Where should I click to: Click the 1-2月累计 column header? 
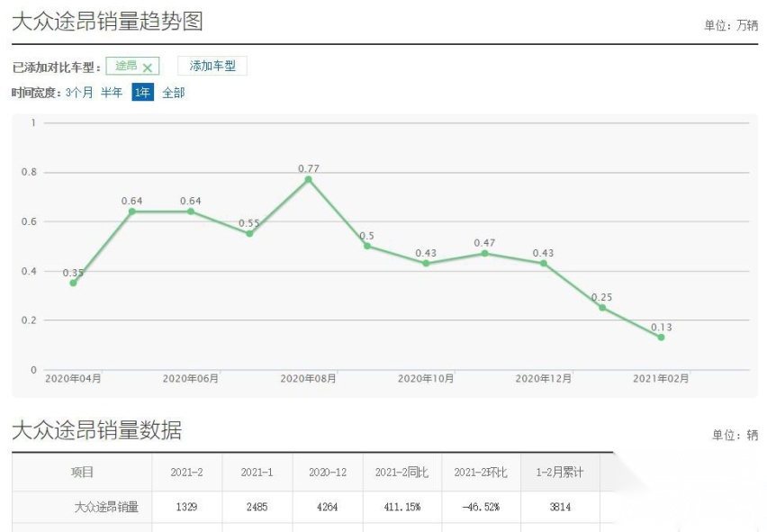click(x=560, y=473)
